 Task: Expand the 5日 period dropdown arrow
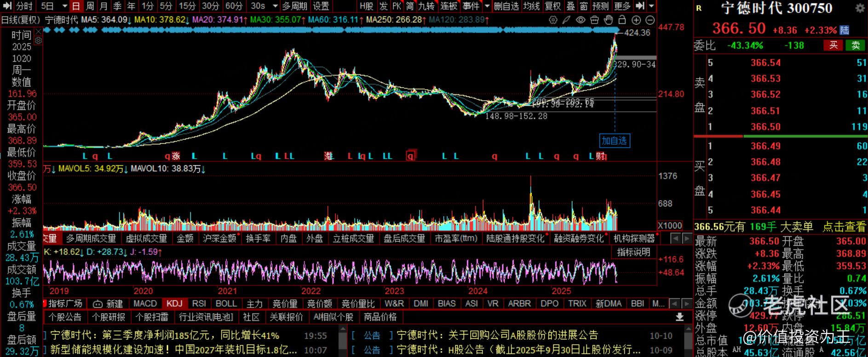pyautogui.click(x=64, y=6)
